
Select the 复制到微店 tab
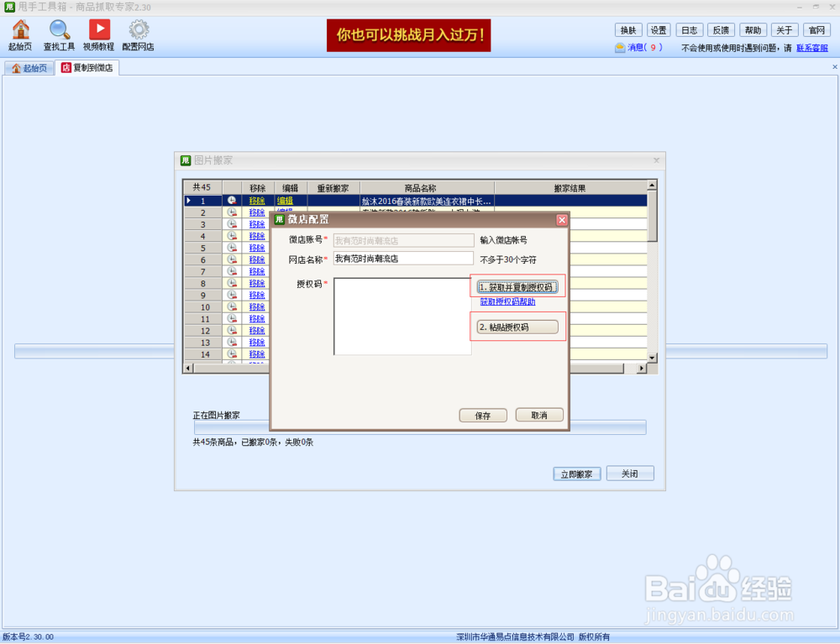pyautogui.click(x=87, y=68)
